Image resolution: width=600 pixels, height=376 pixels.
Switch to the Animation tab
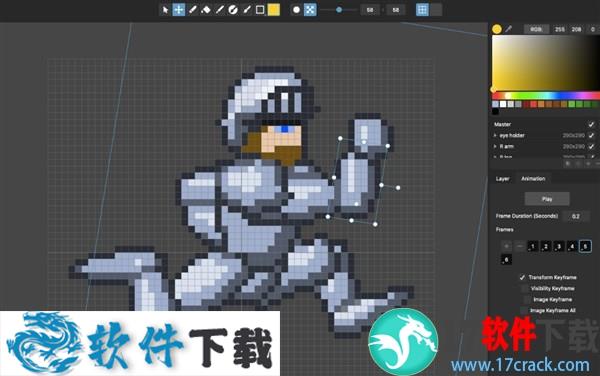pyautogui.click(x=533, y=179)
